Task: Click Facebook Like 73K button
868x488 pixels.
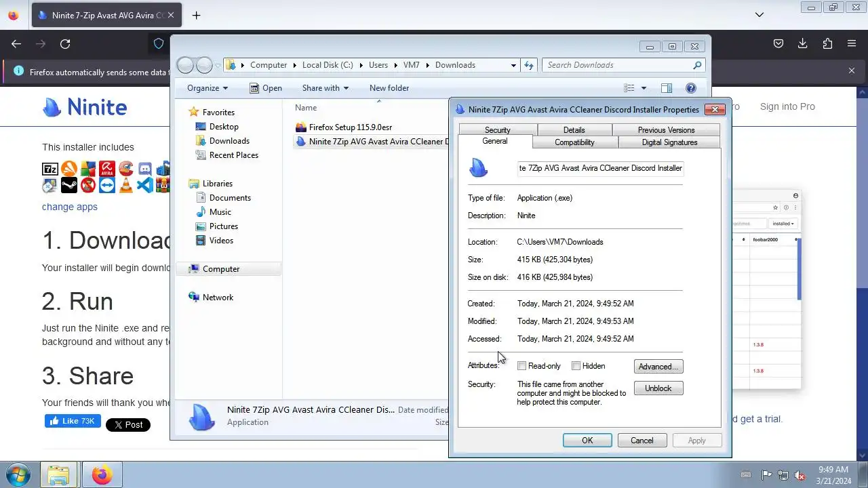Action: pos(73,421)
